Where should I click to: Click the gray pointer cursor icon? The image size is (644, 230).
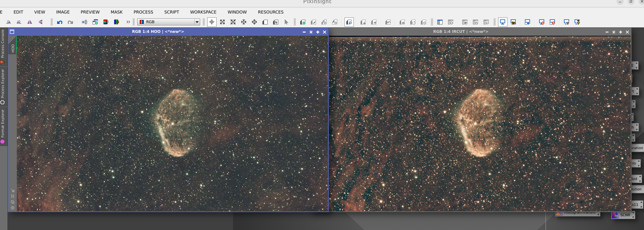coord(286,22)
